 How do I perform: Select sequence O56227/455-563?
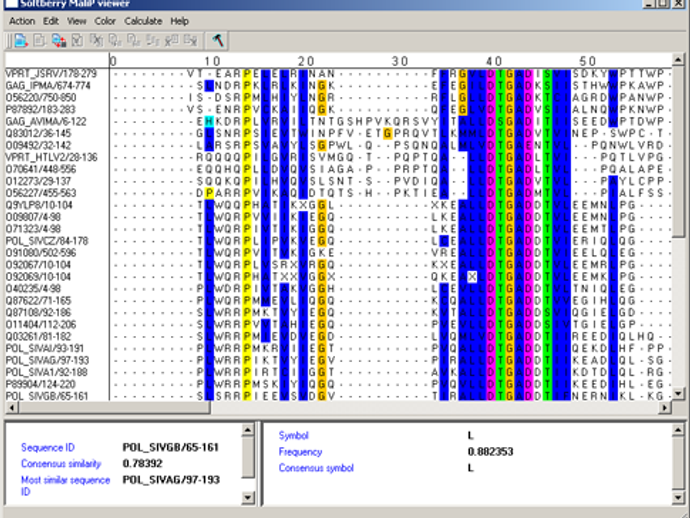(x=41, y=193)
